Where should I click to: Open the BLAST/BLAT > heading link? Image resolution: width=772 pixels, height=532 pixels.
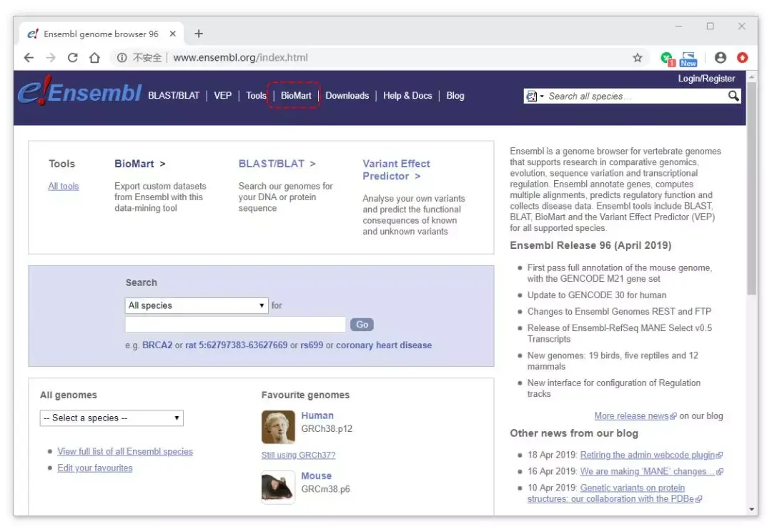(x=277, y=164)
